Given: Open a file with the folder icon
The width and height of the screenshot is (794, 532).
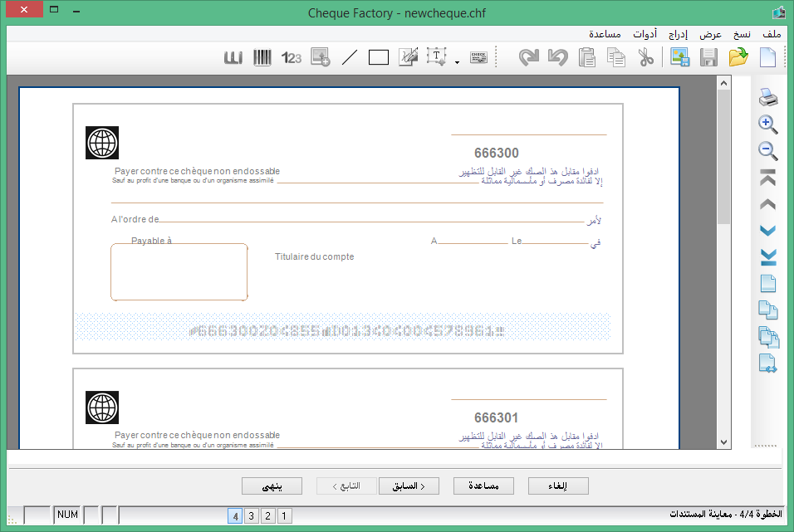Looking at the screenshot, I should (738, 57).
